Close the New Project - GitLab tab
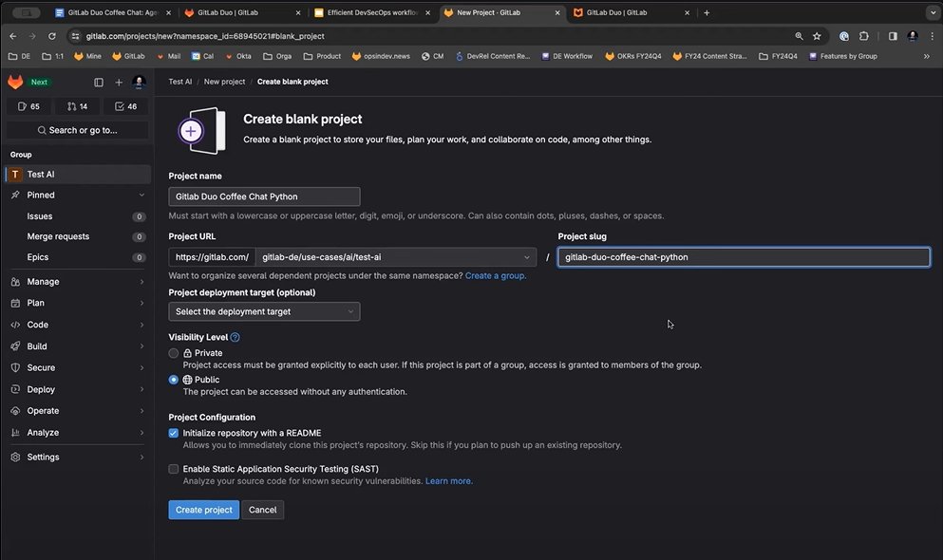The height and width of the screenshot is (560, 943). coord(556,12)
